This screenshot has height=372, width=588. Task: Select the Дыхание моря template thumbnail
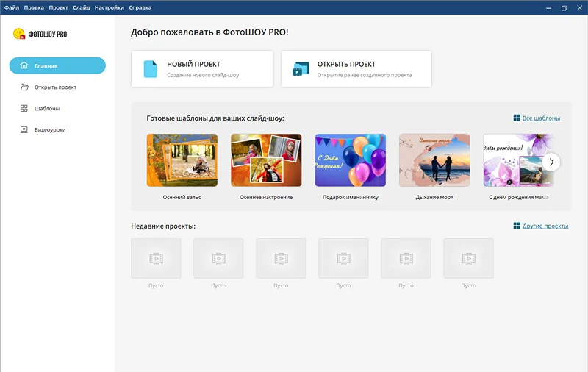tap(434, 160)
